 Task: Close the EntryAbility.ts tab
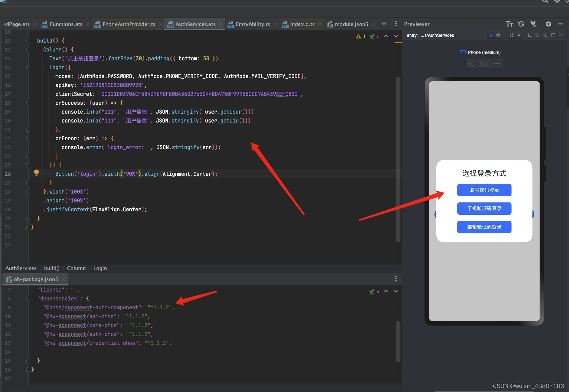[275, 24]
